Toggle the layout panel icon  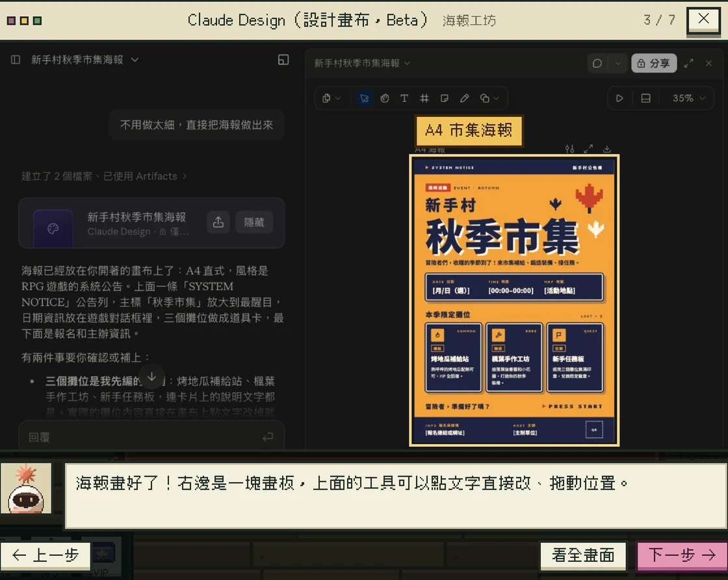[646, 98]
